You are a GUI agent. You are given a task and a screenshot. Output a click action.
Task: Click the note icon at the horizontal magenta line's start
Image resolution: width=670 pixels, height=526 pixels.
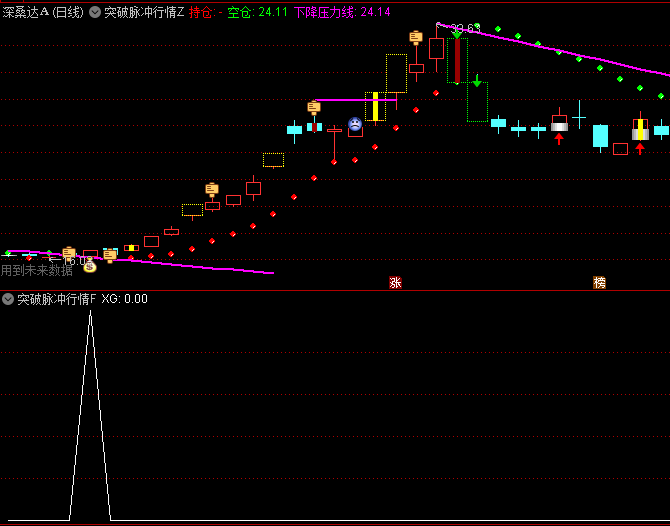[314, 107]
